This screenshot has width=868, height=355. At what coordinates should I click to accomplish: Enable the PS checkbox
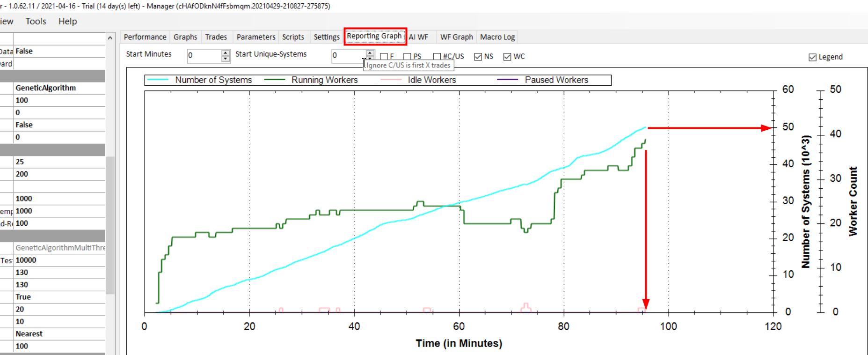tap(407, 57)
